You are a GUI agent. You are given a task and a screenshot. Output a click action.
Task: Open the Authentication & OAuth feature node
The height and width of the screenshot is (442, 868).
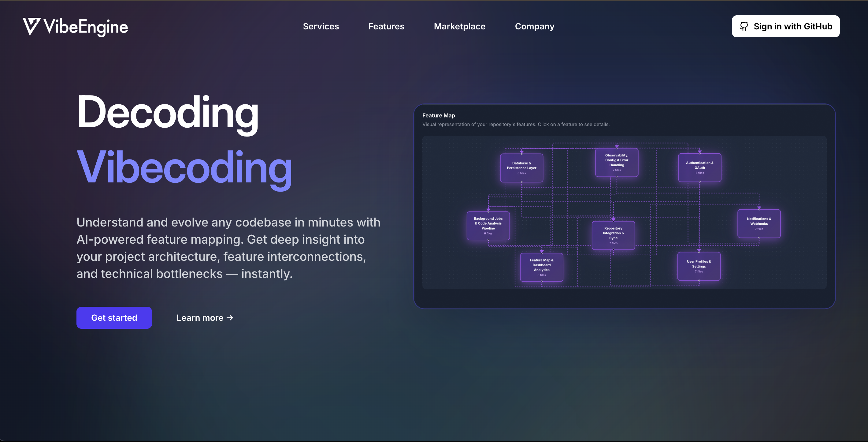pos(699,167)
